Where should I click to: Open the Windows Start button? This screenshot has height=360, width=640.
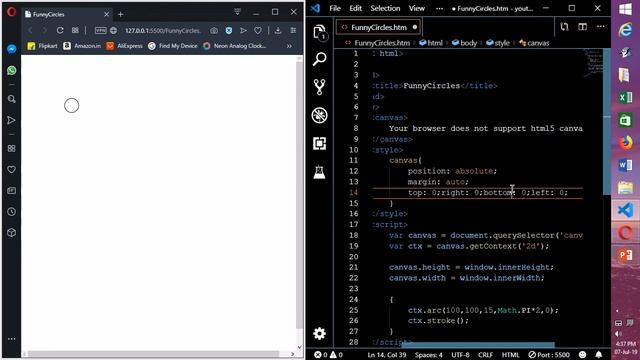point(625,9)
